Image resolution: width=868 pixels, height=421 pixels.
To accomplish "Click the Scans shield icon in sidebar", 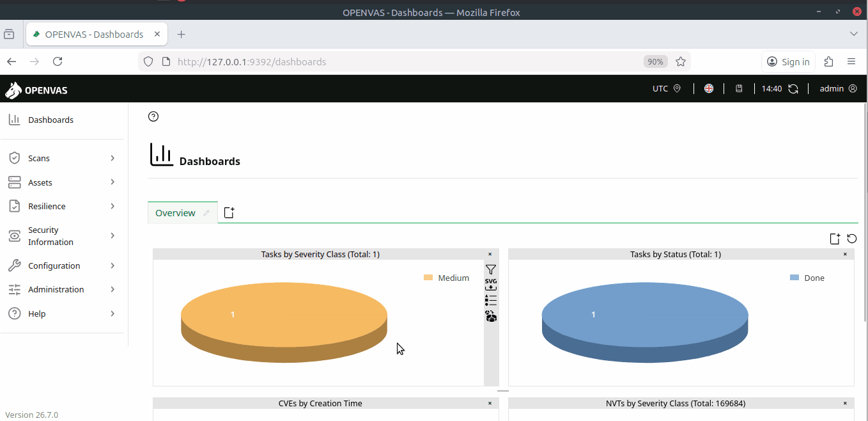I will pyautogui.click(x=14, y=158).
